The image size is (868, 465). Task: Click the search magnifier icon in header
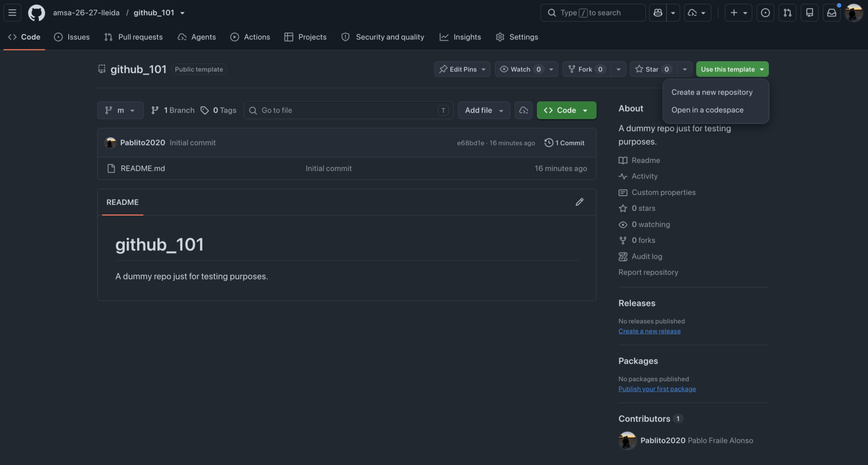click(x=551, y=13)
